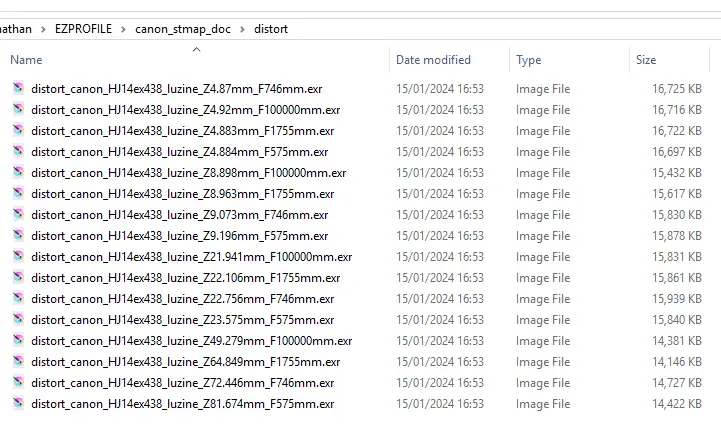Screen dimensions: 721x433
Task: Click file icon of Z81.674mm_F575mm.exr
Action: (19, 404)
